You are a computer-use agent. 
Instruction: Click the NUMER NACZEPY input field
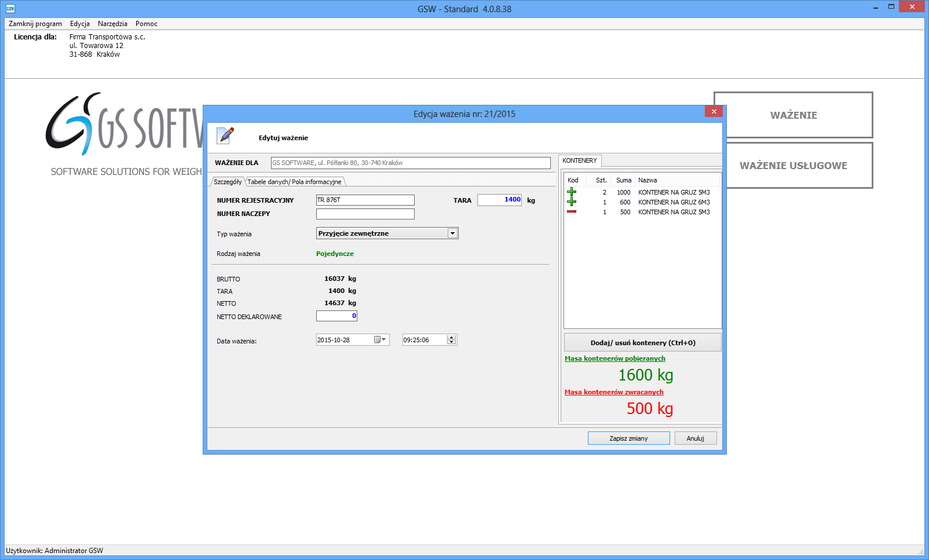(x=365, y=214)
